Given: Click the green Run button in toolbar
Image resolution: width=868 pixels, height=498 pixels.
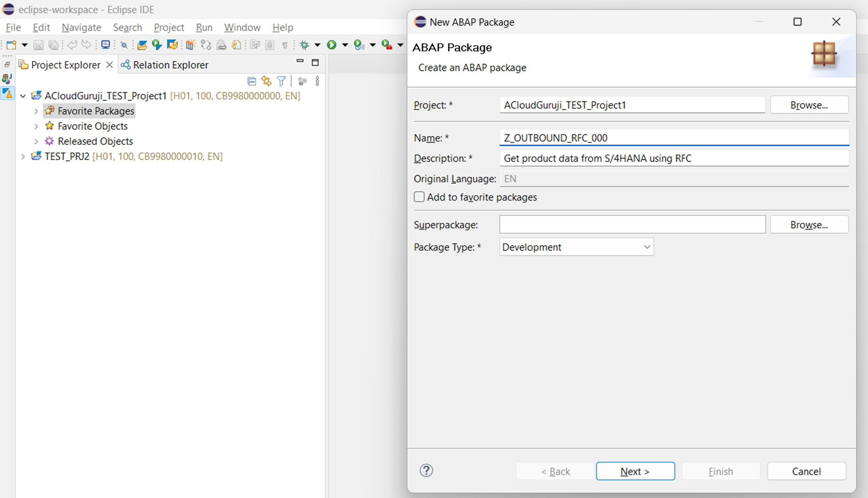Looking at the screenshot, I should (331, 45).
